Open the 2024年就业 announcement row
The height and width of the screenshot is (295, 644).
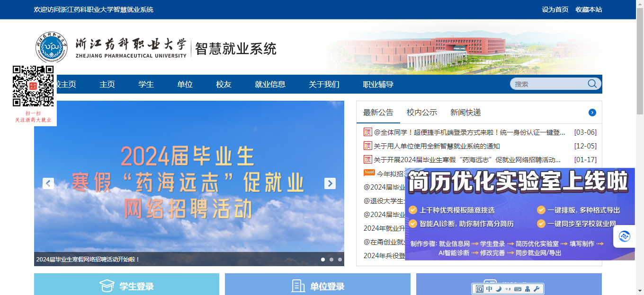(384, 228)
